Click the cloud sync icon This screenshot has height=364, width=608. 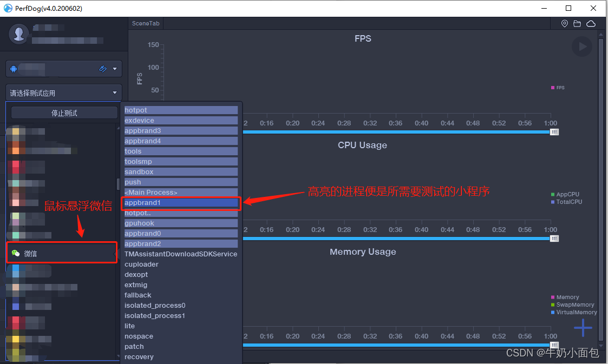[591, 23]
